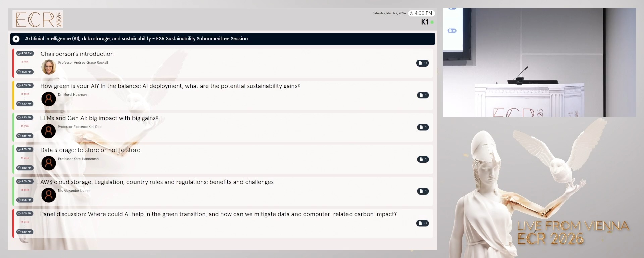Open the file badge on the Data storage talk
The width and height of the screenshot is (644, 258).
(423, 159)
